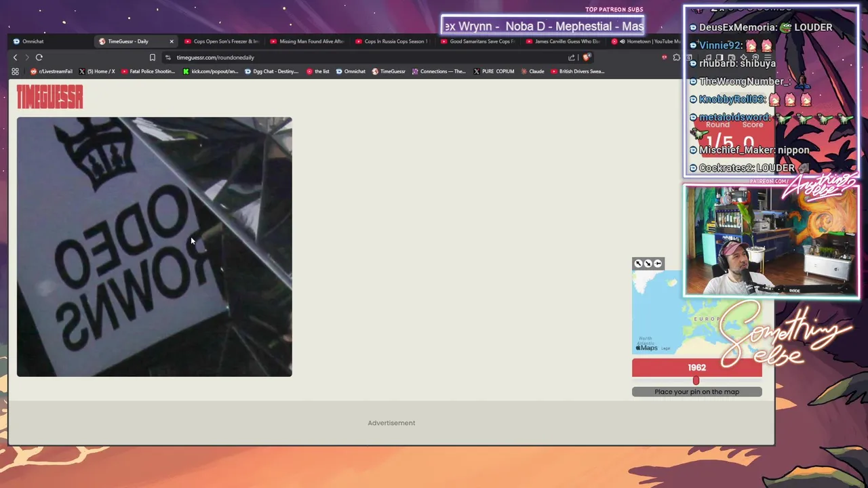Open the Brave Shields lion icon
868x488 pixels.
coord(587,58)
